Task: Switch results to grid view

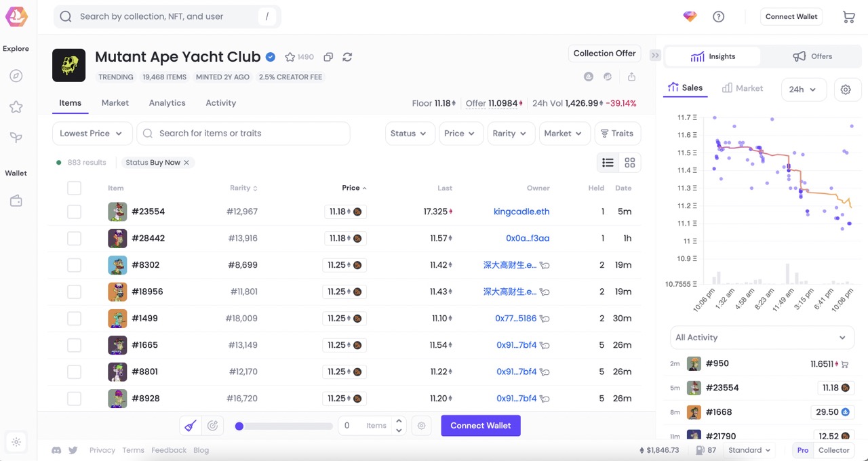Action: [630, 162]
